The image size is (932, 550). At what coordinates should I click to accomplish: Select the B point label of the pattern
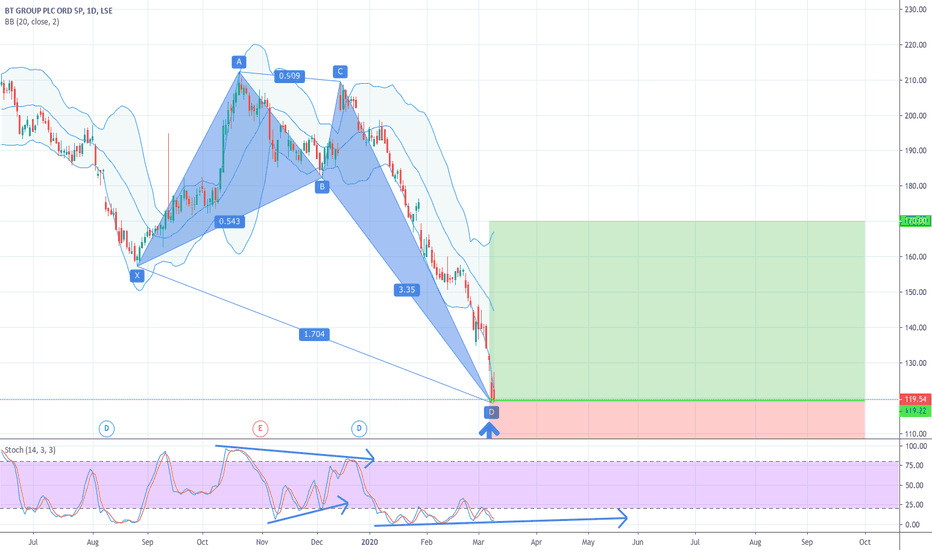coord(322,187)
